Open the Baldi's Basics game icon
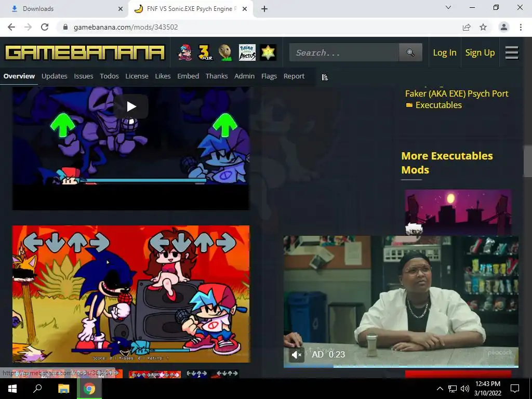 point(225,52)
